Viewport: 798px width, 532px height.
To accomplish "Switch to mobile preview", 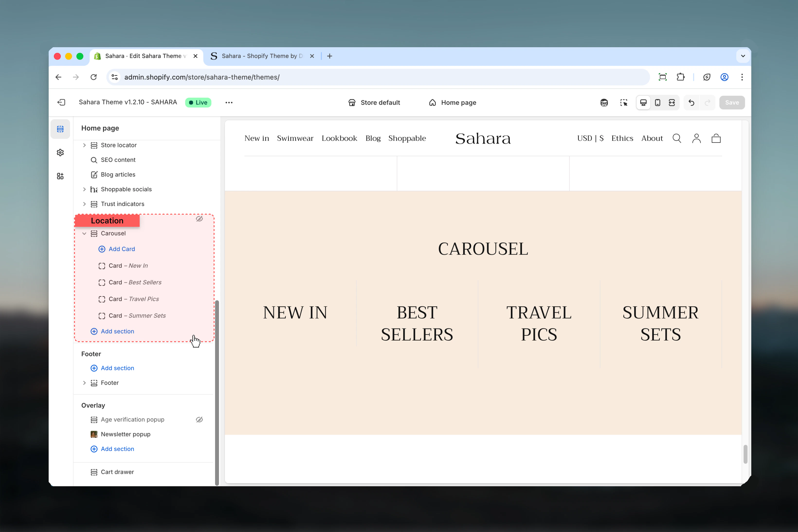I will pos(658,102).
